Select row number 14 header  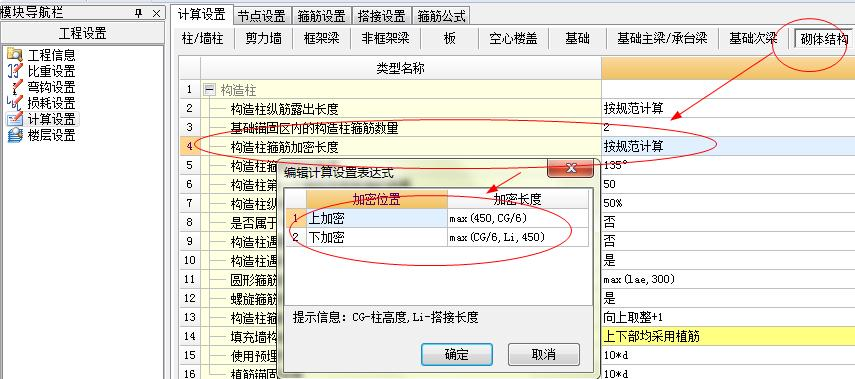189,336
